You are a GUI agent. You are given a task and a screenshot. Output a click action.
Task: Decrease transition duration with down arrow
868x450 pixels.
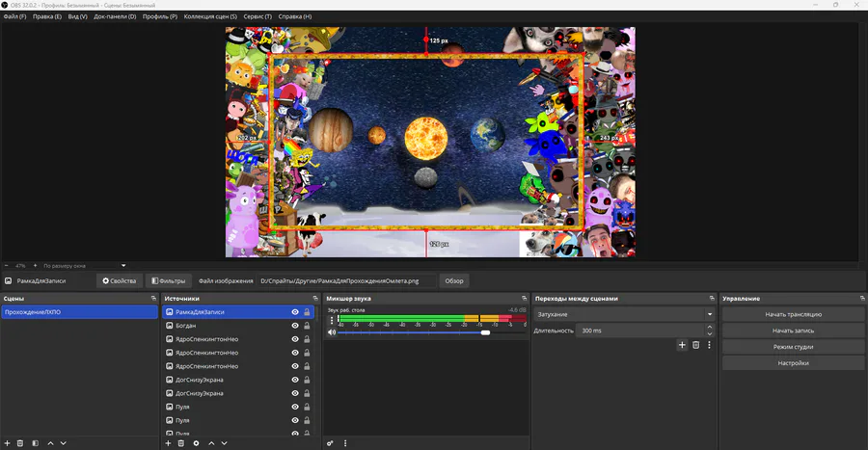pyautogui.click(x=709, y=334)
